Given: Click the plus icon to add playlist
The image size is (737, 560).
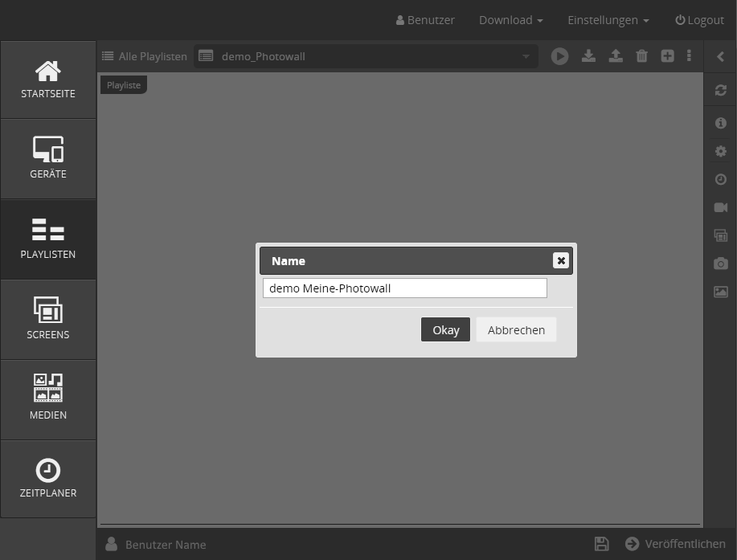Looking at the screenshot, I should pos(667,56).
